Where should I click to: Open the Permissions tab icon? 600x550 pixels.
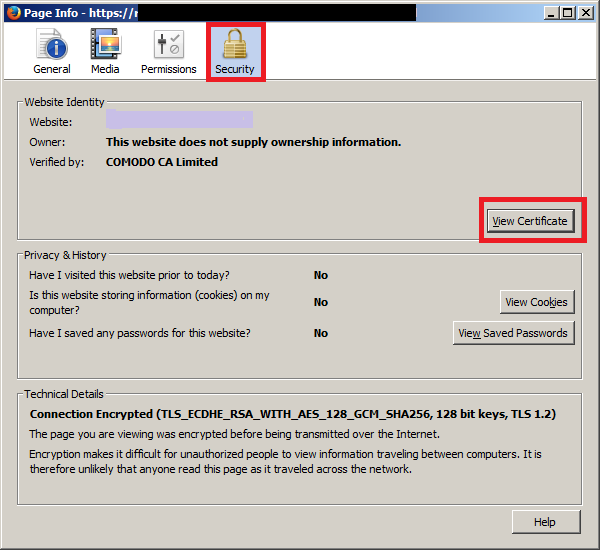click(x=168, y=51)
